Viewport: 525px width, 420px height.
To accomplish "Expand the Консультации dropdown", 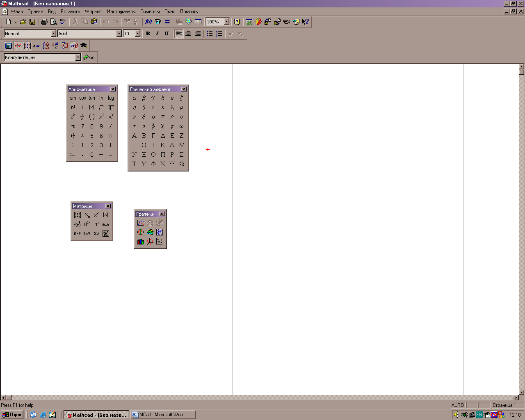I will coord(78,57).
